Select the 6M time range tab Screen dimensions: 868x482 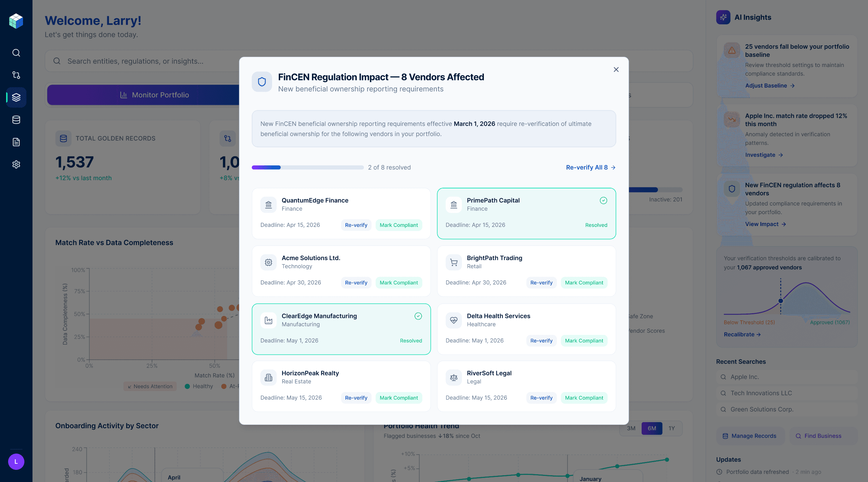pyautogui.click(x=651, y=429)
